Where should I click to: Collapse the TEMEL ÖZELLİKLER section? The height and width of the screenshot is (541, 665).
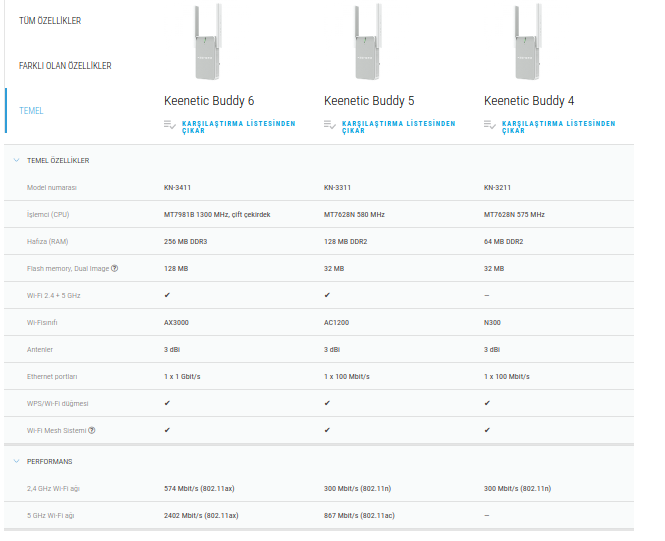[x=17, y=160]
